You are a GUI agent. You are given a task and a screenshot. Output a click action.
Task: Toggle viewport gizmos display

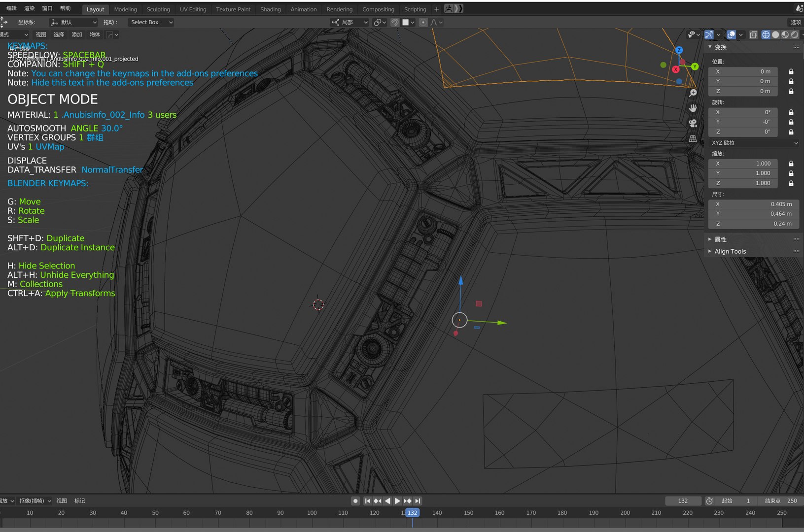point(709,34)
